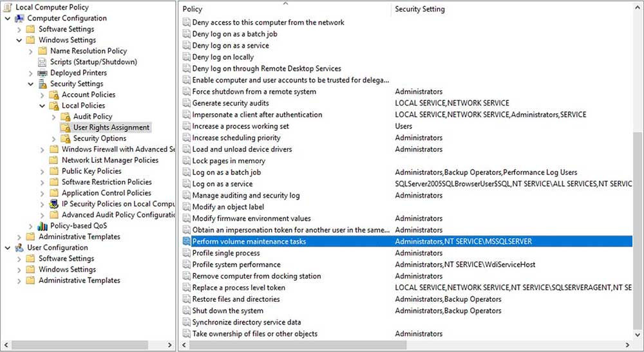Click the policy icon beside Log on as a service
The height and width of the screenshot is (352, 644).
187,184
